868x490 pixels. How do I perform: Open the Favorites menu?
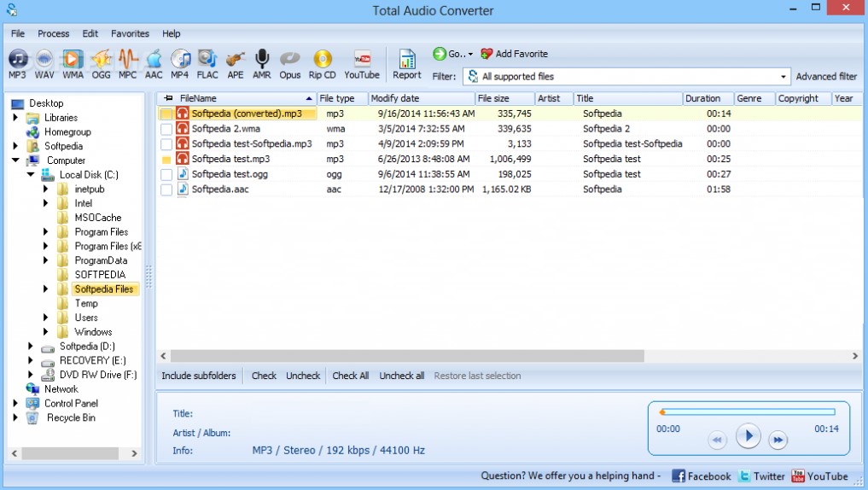click(130, 33)
